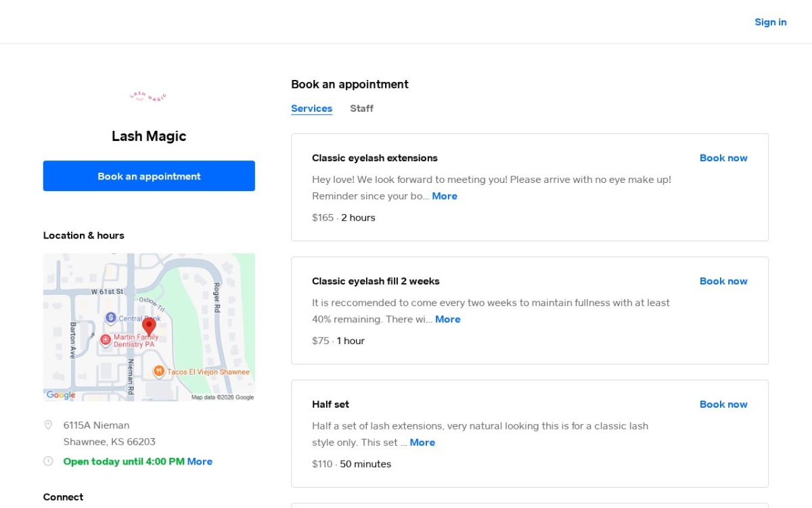
Task: Click the Connect heading
Action: click(x=63, y=497)
